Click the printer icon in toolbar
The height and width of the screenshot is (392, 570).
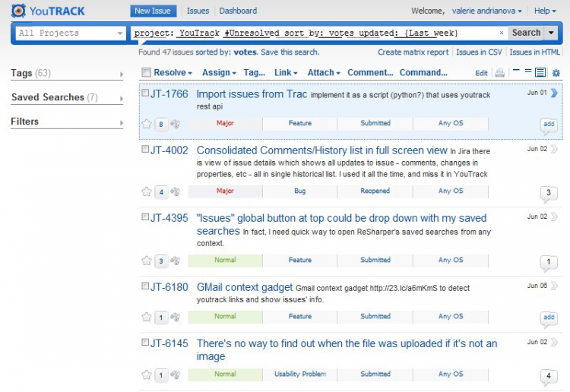click(500, 73)
